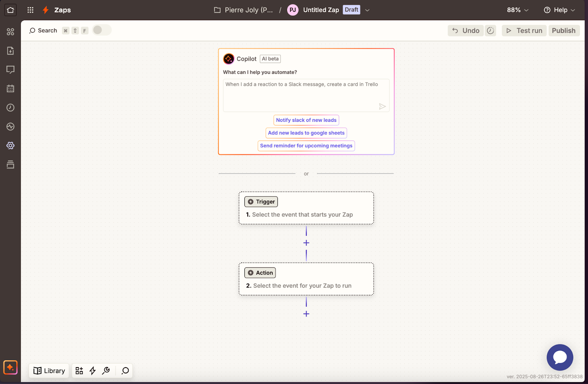This screenshot has width=588, height=384.
Task: Select the 'Select the event that starts your Zap' step
Action: [306, 208]
